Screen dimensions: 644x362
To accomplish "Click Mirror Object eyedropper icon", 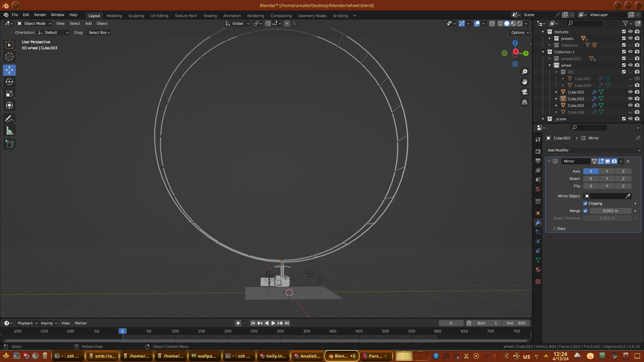I will pyautogui.click(x=628, y=196).
